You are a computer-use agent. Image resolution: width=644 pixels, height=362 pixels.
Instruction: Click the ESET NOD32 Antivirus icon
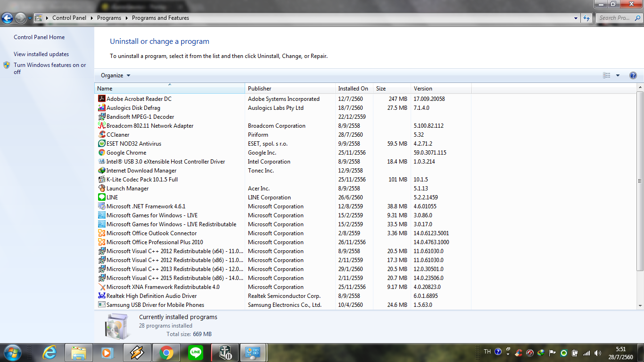tap(101, 144)
